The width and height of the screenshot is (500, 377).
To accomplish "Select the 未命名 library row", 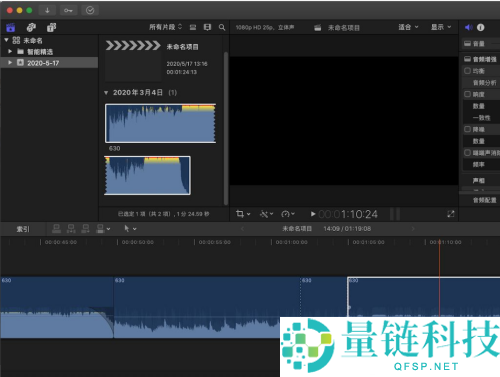I will 49,40.
